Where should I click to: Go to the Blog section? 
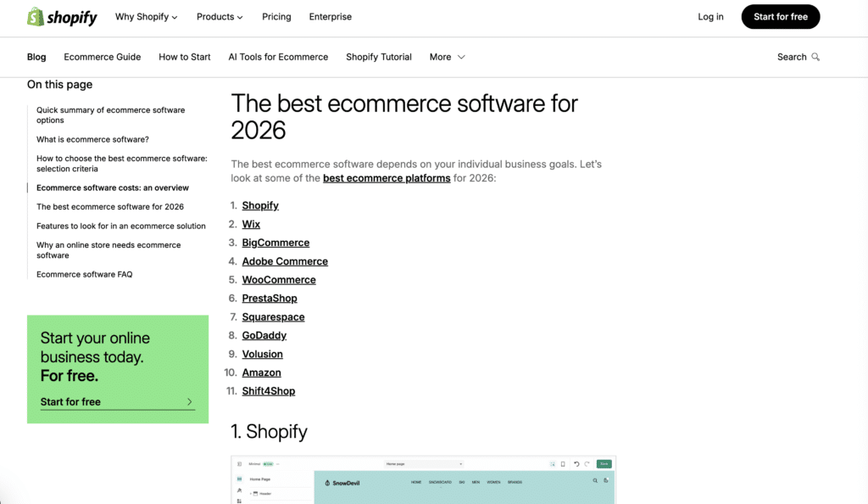[36, 57]
